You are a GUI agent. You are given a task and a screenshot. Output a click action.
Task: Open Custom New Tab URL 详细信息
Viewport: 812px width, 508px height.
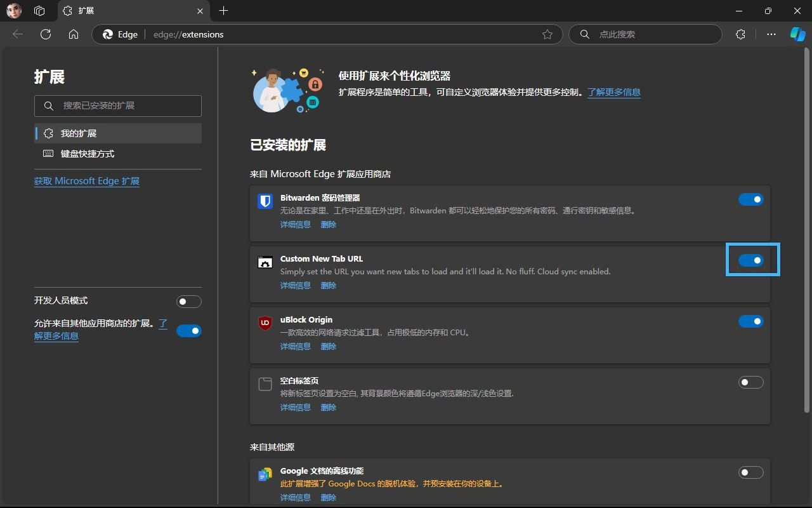[x=296, y=285]
